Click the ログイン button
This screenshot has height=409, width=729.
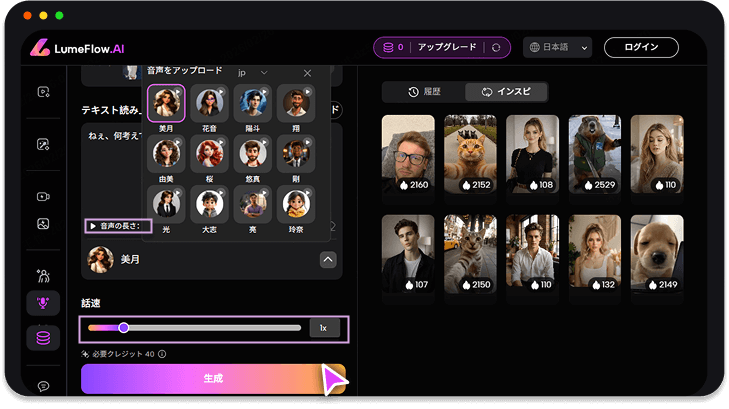641,47
